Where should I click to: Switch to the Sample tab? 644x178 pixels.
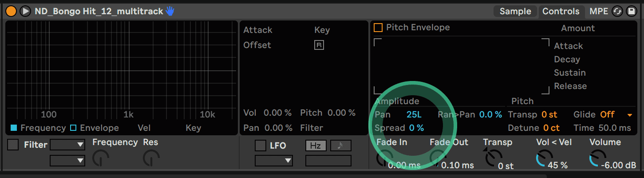click(x=515, y=11)
